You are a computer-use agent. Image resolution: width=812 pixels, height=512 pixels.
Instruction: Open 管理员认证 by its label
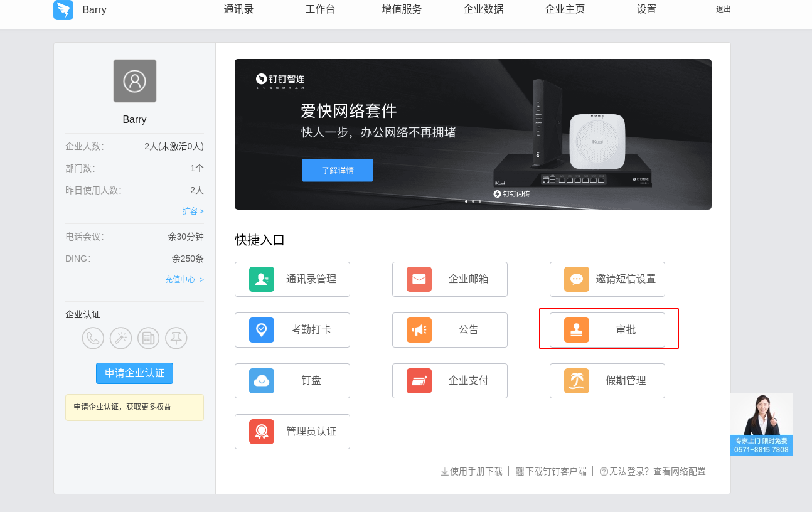pos(311,432)
